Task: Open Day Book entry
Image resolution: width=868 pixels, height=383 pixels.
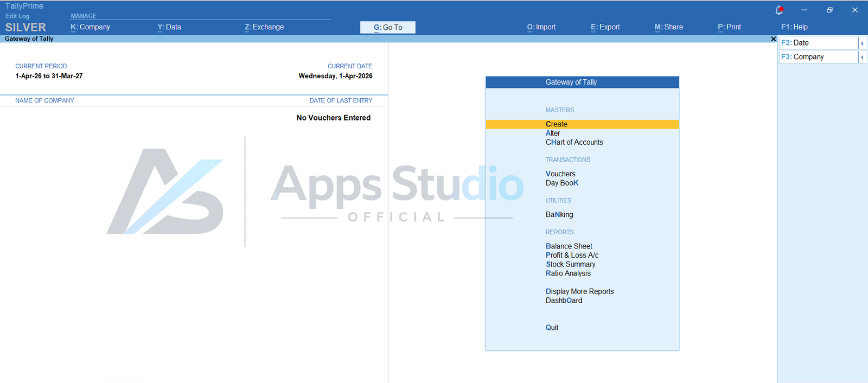Action: pos(562,183)
